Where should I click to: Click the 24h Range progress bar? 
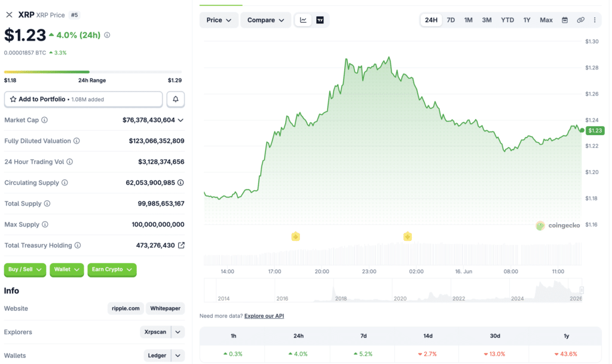(x=93, y=72)
